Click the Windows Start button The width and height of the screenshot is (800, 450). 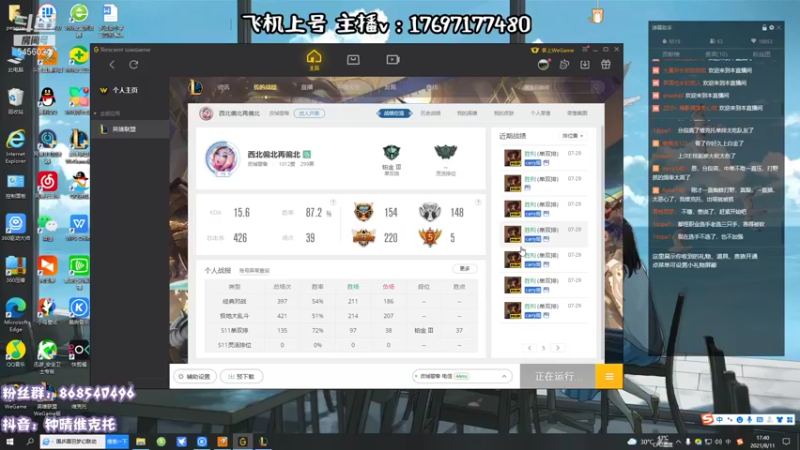coord(9,441)
